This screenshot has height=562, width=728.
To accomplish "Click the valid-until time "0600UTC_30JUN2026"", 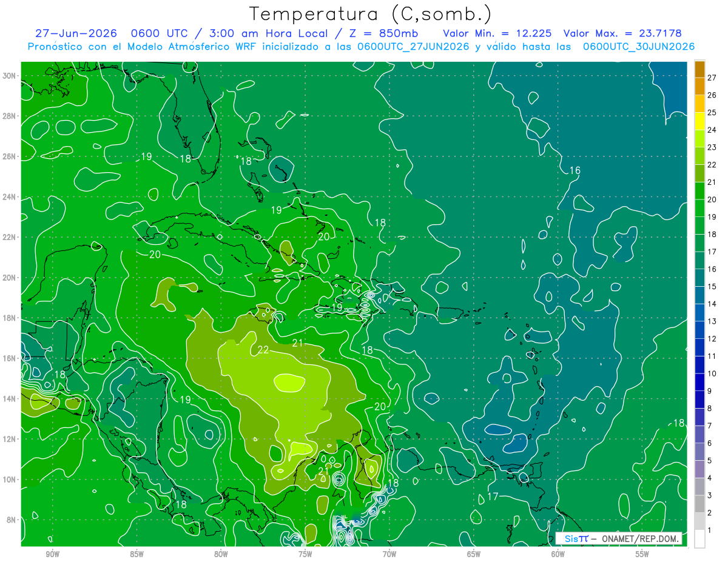I will click(639, 47).
